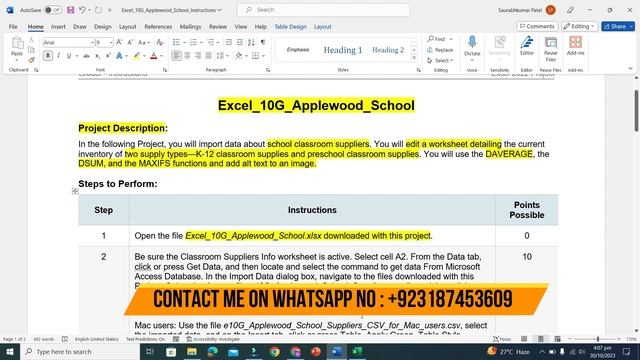Click Focus mode in the status bar
640x360 pixels.
(502, 339)
